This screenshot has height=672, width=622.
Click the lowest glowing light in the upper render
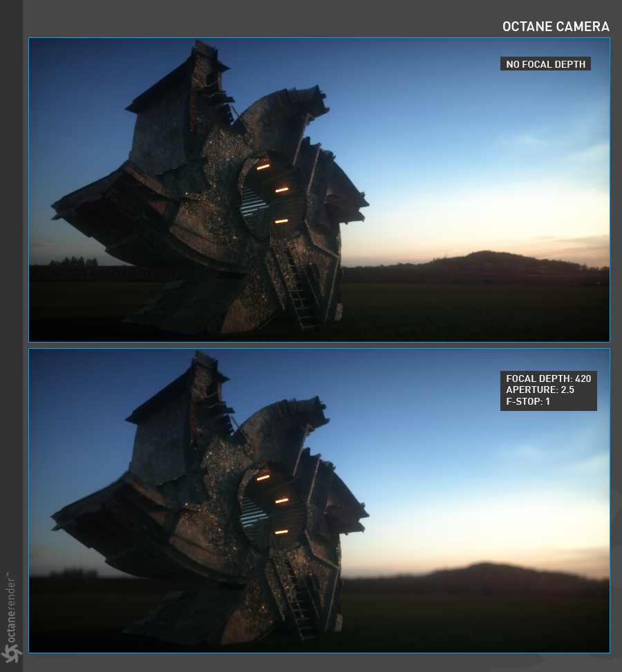coord(281,221)
